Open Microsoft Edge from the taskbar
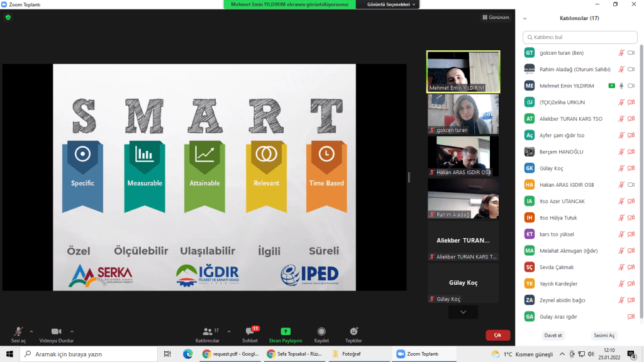Viewport: 644px width, 362px height. 187,354
